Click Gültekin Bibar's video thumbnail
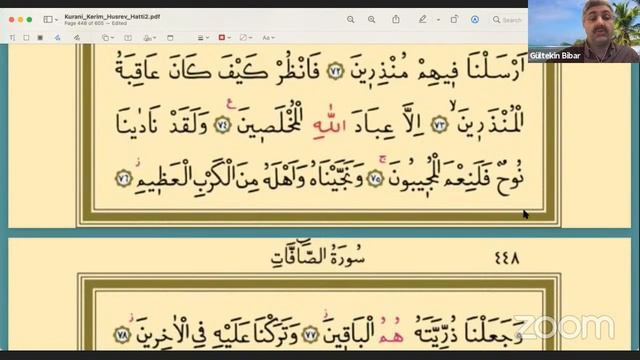The image size is (640, 360). click(x=584, y=31)
